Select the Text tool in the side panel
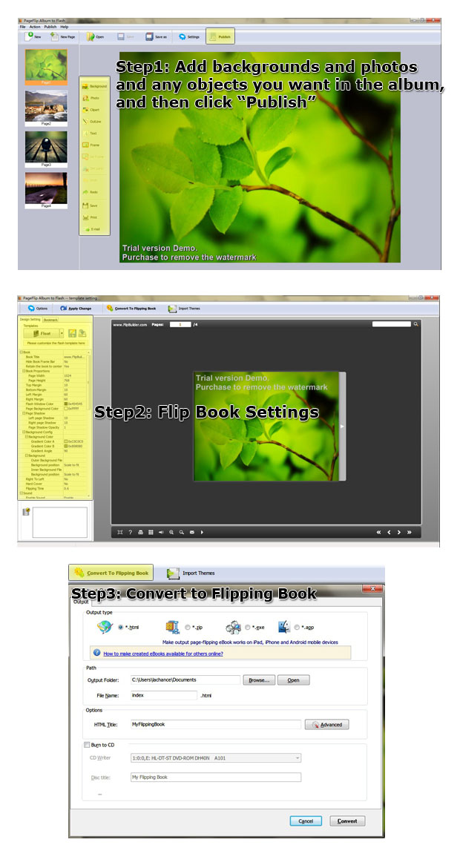460x868 pixels. (90, 134)
